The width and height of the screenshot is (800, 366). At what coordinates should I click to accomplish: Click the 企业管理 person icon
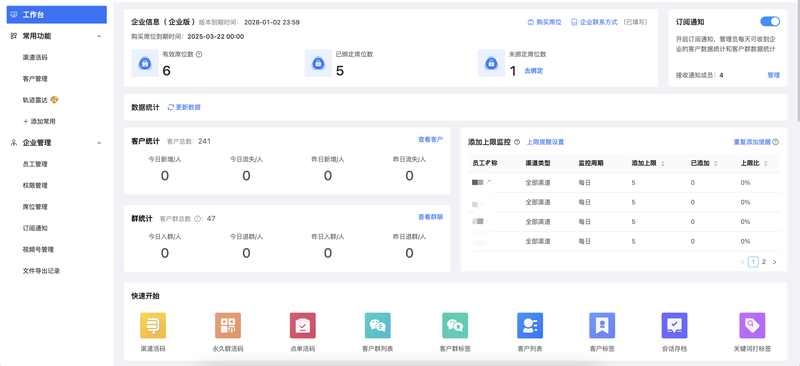[x=14, y=143]
